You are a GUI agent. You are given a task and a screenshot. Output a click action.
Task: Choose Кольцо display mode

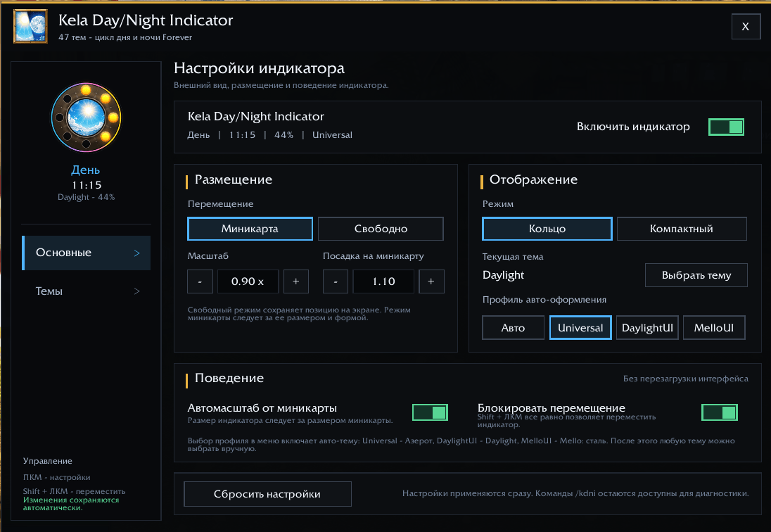pyautogui.click(x=547, y=229)
